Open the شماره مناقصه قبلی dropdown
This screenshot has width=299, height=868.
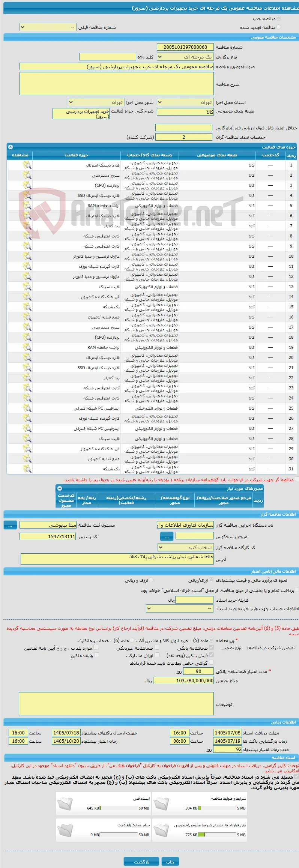pyautogui.click(x=48, y=27)
